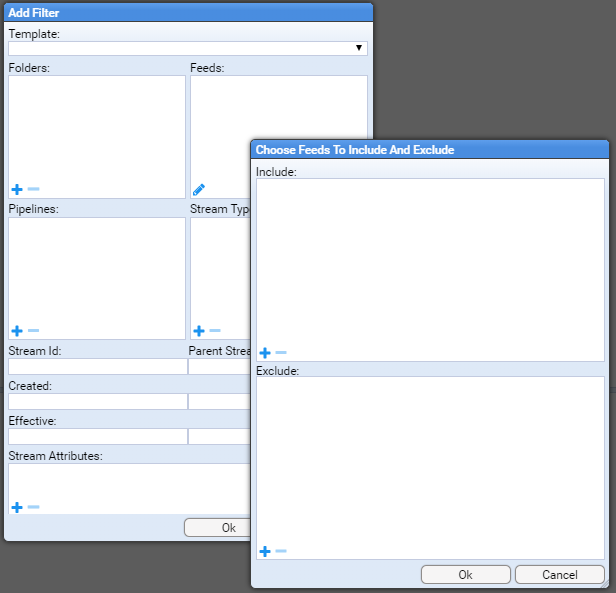Add a stream attribute with plus icon

(16, 507)
